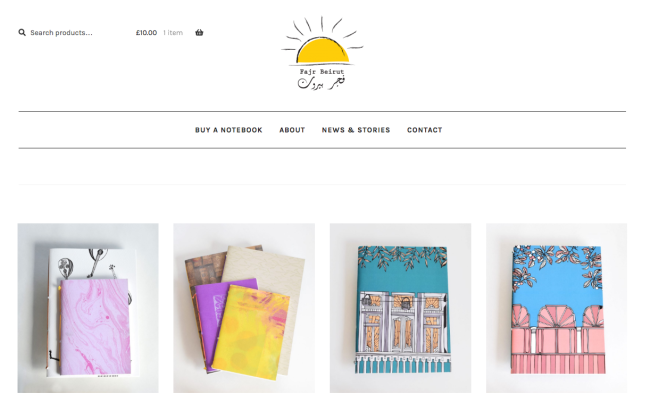The height and width of the screenshot is (402, 650).
Task: Click the search magnifier icon
Action: pos(22,32)
